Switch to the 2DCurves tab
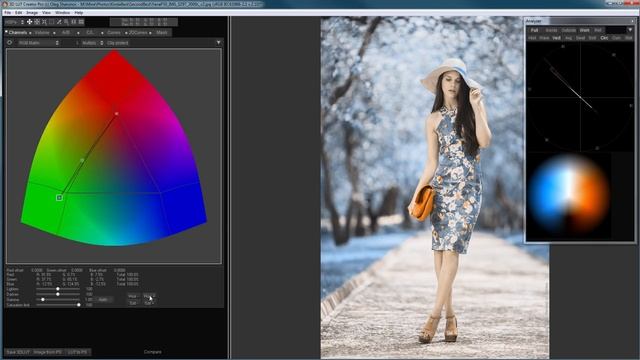Image resolution: width=640 pixels, height=360 pixels. (138, 33)
